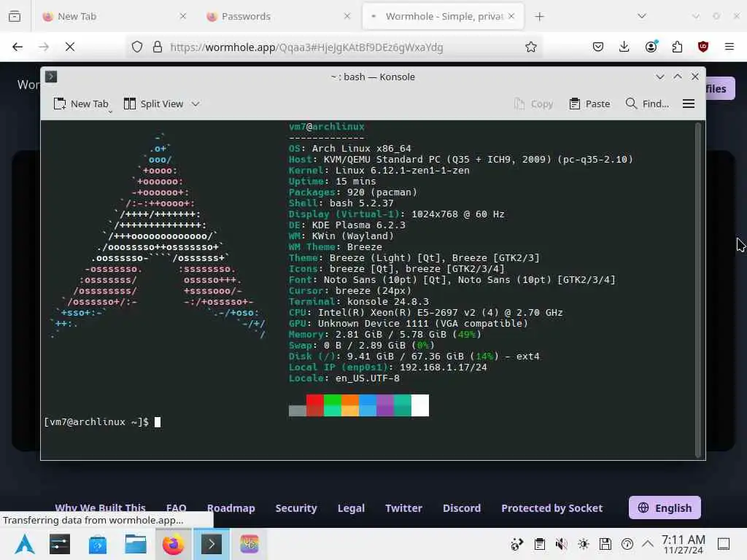Switch to Firefox in taskbar

click(174, 544)
